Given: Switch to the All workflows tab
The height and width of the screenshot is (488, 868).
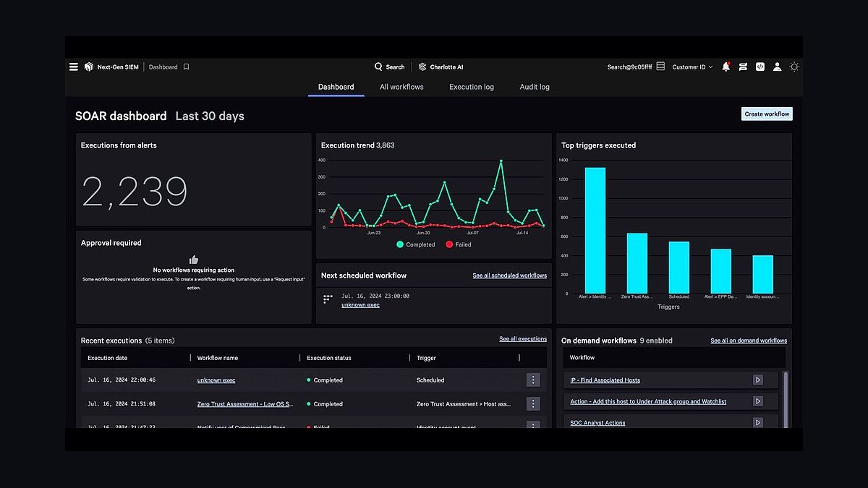Looking at the screenshot, I should point(401,87).
